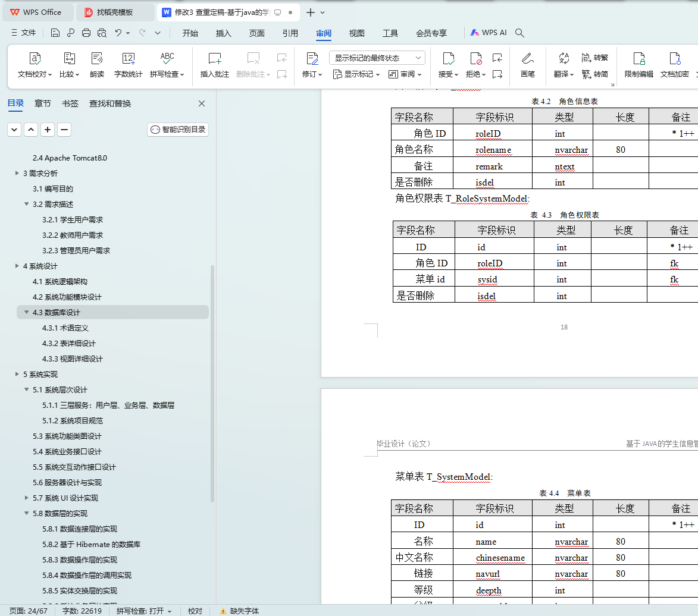The width and height of the screenshot is (698, 616).
Task: Click 字数: 22619 in status bar
Action: [82, 611]
